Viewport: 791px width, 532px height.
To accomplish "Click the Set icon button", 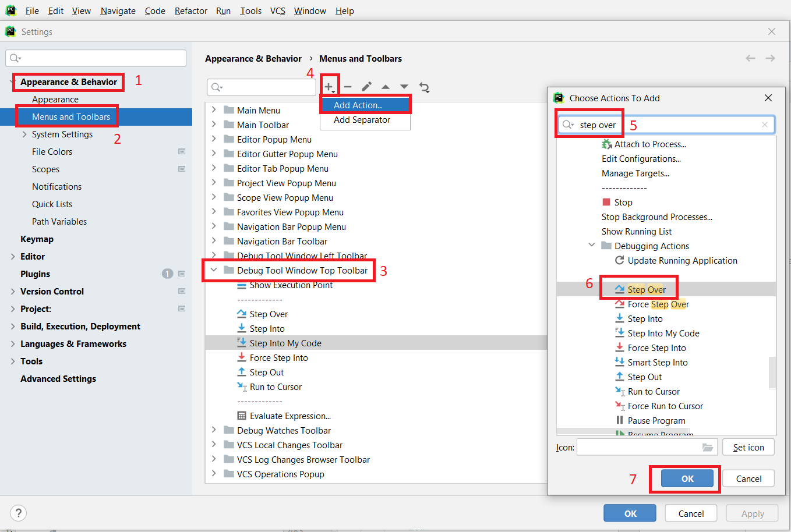I will coord(748,447).
